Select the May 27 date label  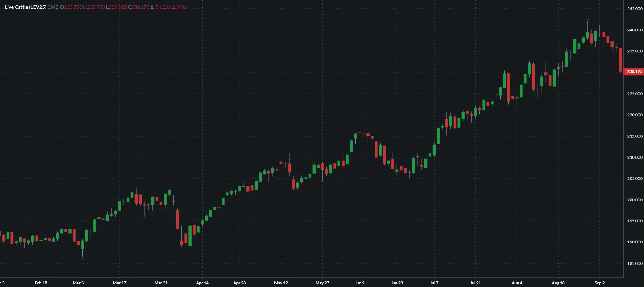322,283
